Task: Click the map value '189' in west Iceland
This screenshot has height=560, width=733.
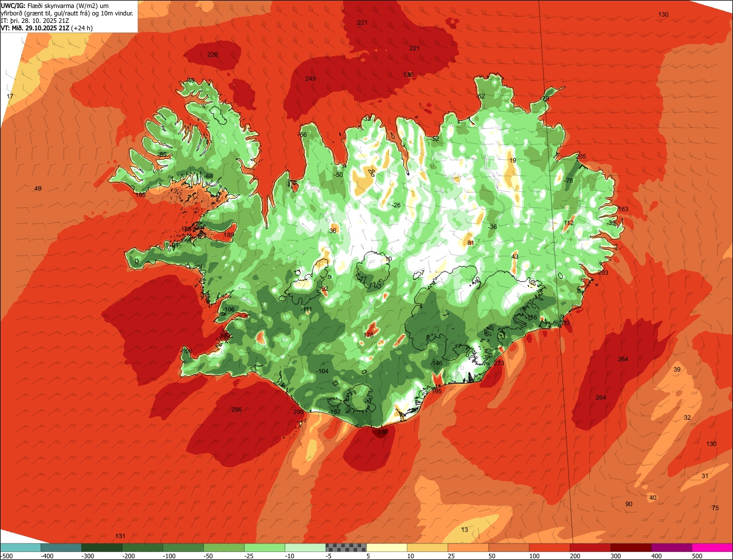Action: pos(229,235)
